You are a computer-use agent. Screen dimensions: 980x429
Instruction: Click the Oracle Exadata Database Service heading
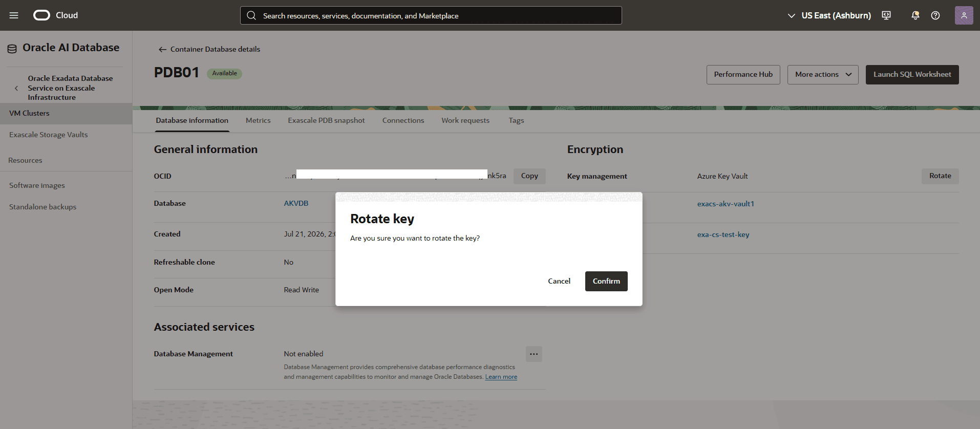tap(70, 88)
